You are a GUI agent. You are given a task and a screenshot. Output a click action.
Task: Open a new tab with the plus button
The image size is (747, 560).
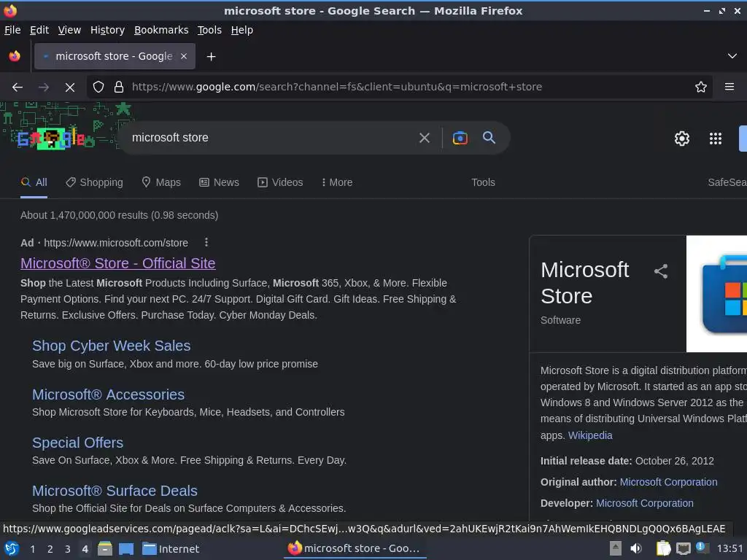211,57
